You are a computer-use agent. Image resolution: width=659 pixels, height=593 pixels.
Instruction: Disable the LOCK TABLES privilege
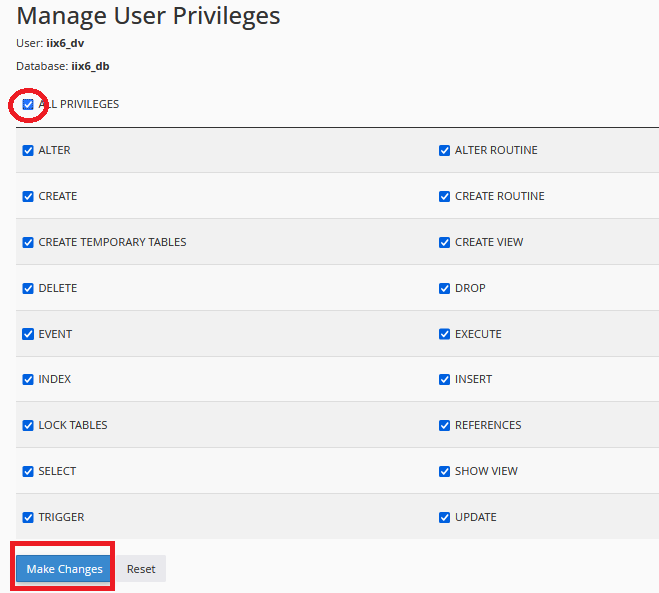28,426
